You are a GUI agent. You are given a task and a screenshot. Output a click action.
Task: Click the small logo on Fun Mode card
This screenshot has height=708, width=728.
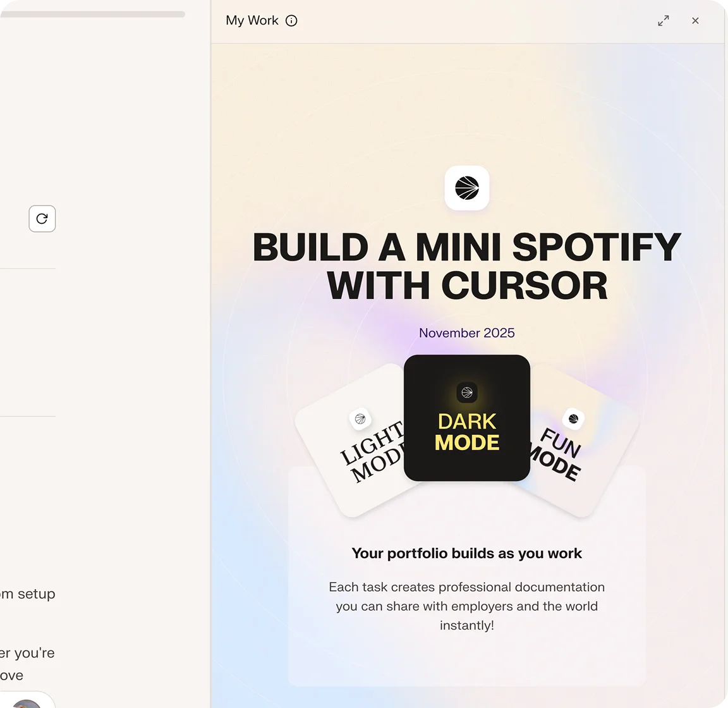pyautogui.click(x=573, y=419)
